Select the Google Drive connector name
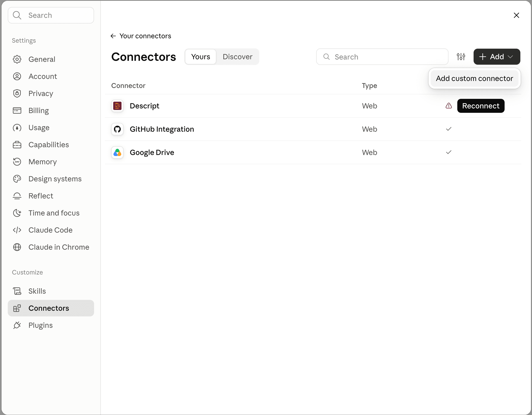This screenshot has width=532, height=415. tap(152, 153)
